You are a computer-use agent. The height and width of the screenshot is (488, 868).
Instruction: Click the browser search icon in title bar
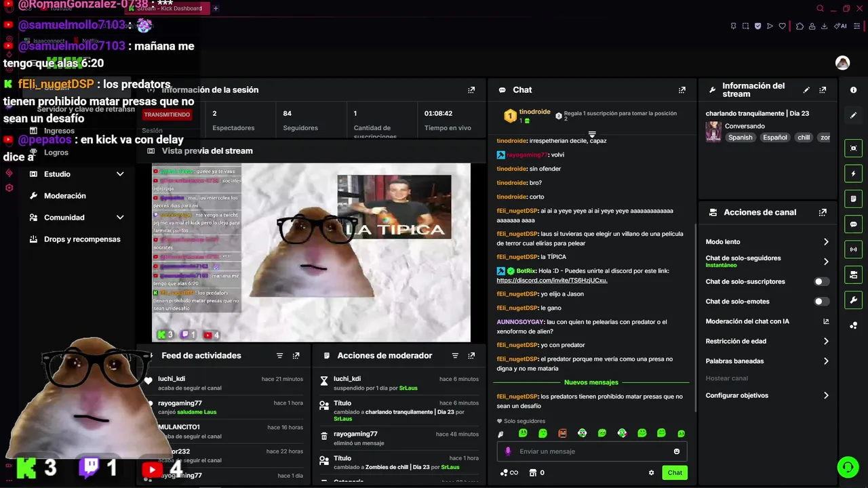(820, 9)
